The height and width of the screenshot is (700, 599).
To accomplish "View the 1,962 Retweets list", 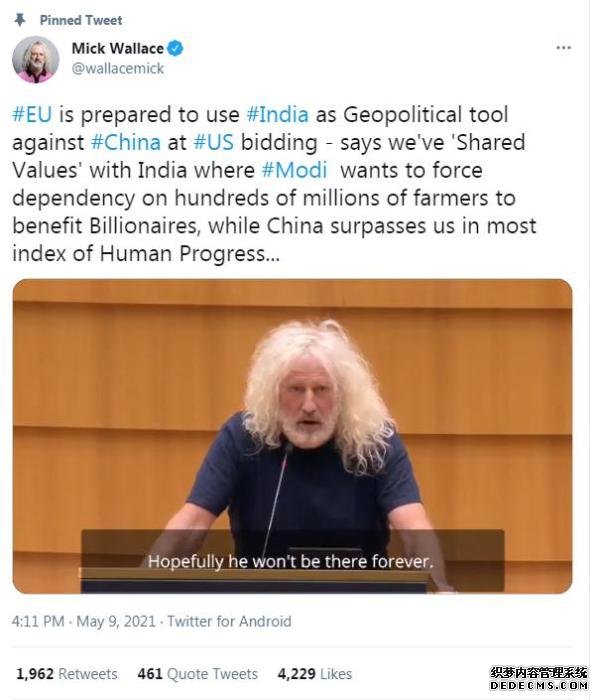I will (x=67, y=674).
